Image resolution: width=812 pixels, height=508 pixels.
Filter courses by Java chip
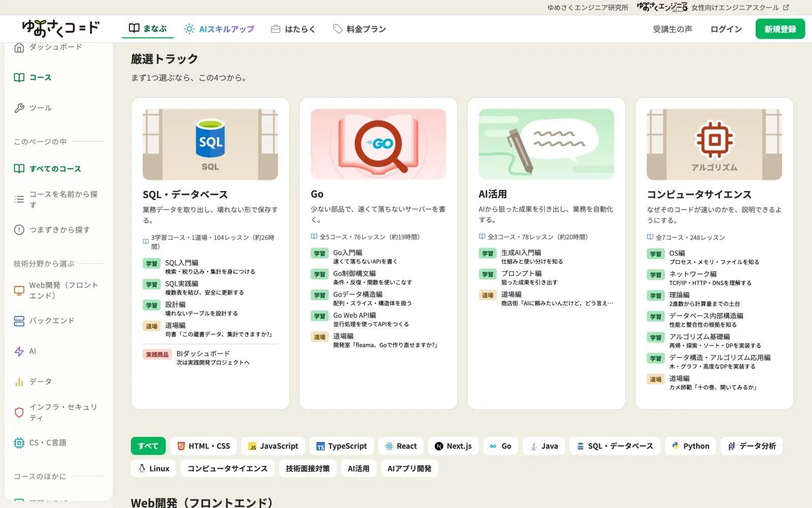click(x=544, y=446)
